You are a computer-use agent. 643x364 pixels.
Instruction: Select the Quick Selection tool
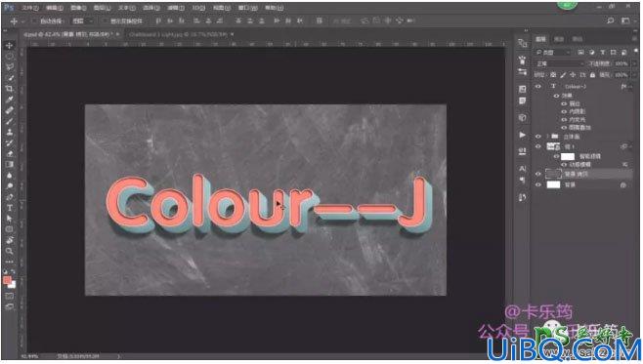[x=9, y=78]
